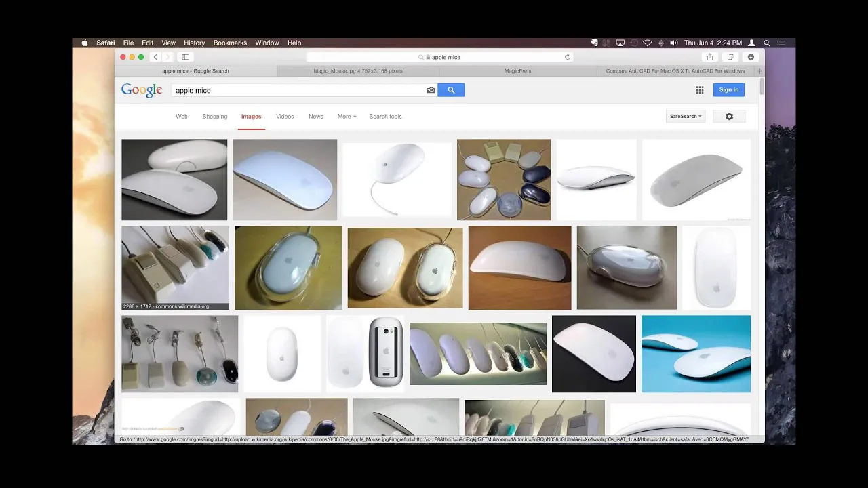Screen dimensions: 868x488
Task: Open the AirPlay display menu
Action: pyautogui.click(x=620, y=43)
